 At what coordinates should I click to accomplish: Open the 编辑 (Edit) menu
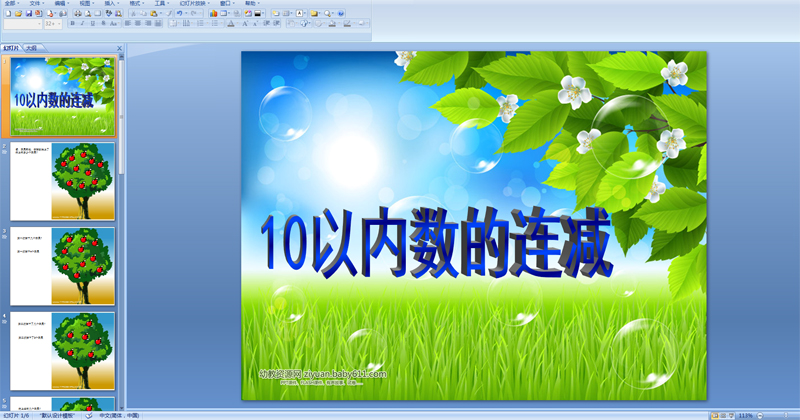(60, 4)
